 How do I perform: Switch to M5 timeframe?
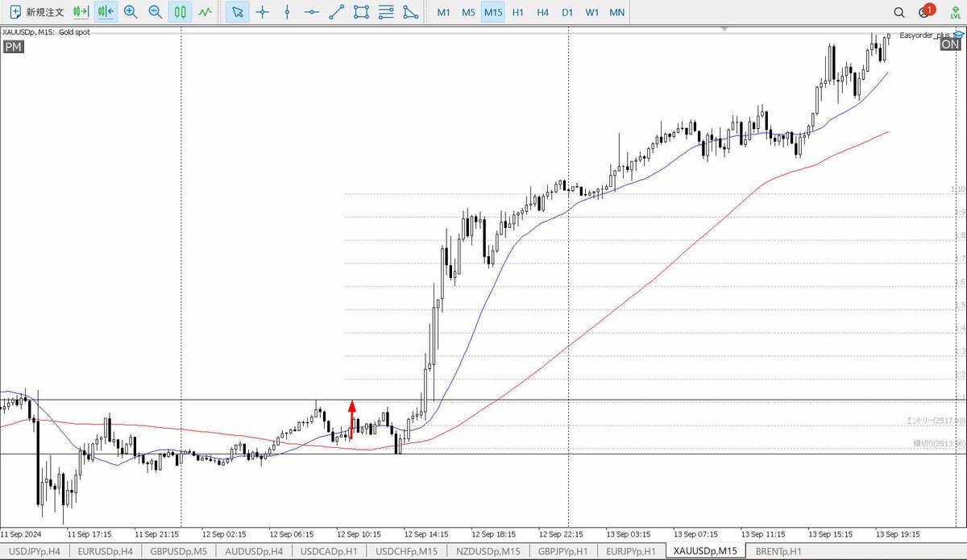pyautogui.click(x=468, y=12)
